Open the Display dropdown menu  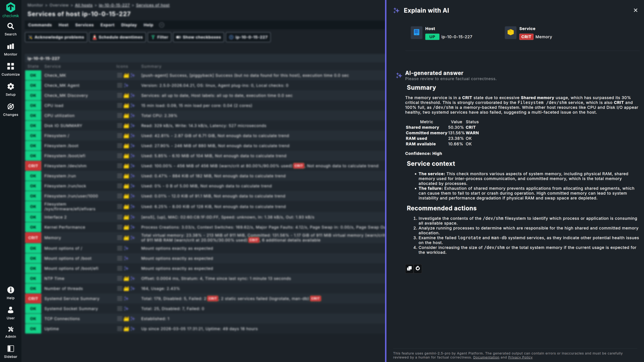point(129,25)
